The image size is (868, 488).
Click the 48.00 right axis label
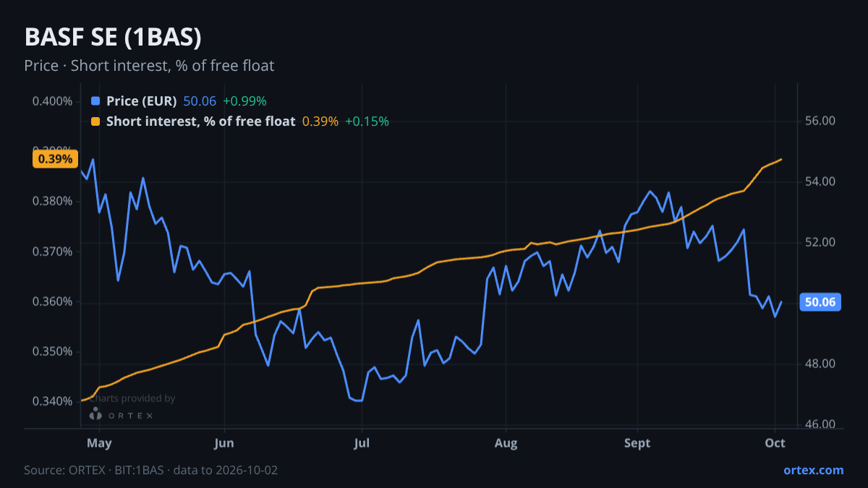(820, 364)
